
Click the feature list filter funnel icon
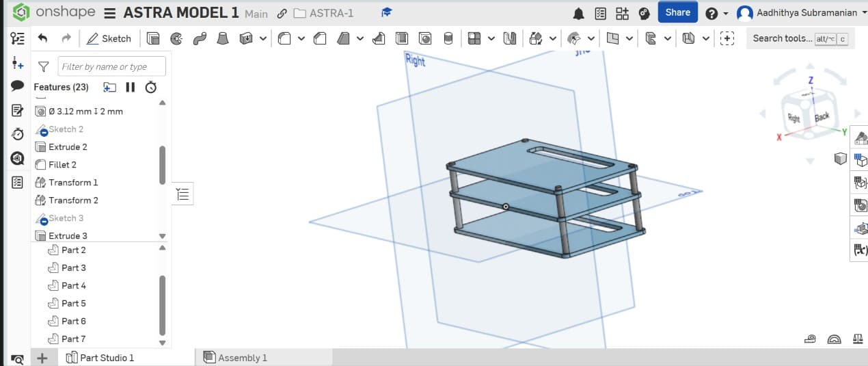coord(44,66)
